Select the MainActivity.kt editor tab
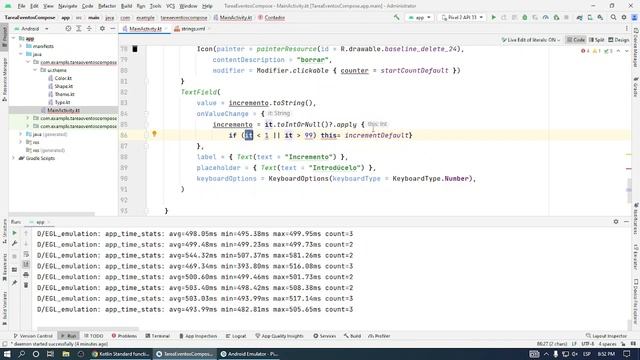The width and height of the screenshot is (640, 360). [x=145, y=29]
